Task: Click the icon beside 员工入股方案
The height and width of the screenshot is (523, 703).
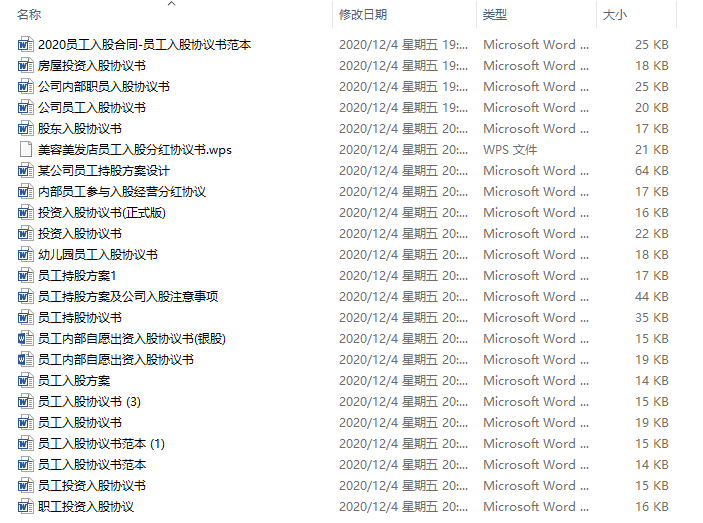Action: click(26, 381)
